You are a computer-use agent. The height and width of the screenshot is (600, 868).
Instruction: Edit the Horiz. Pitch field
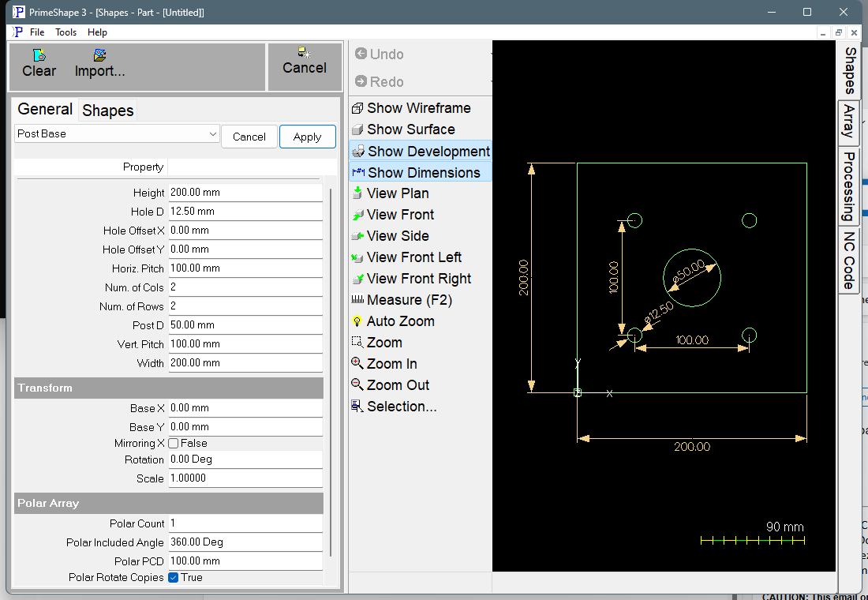(245, 268)
